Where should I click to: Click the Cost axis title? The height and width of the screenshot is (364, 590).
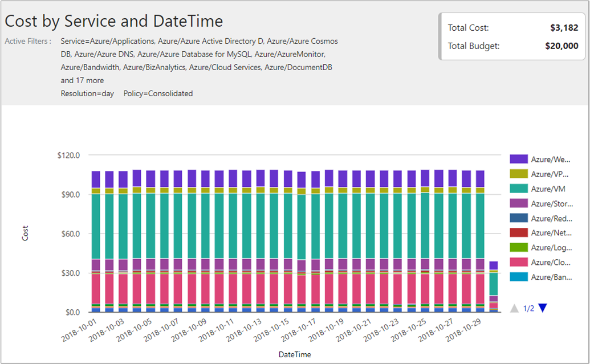click(25, 233)
